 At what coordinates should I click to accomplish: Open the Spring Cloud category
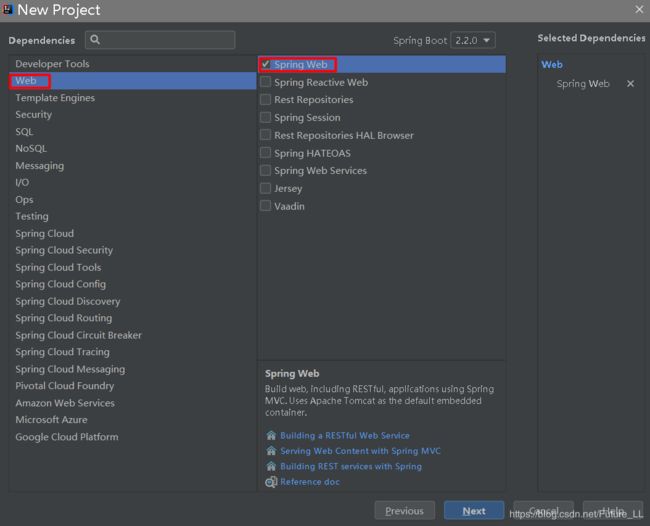tap(133, 233)
